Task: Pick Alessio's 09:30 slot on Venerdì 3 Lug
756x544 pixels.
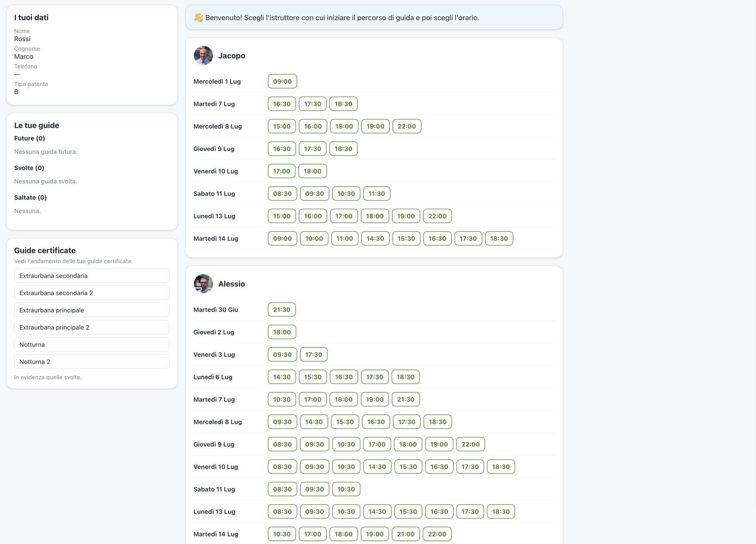Action: point(282,355)
